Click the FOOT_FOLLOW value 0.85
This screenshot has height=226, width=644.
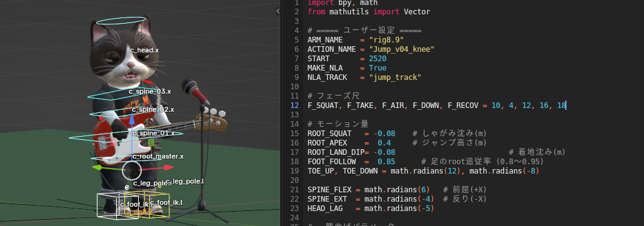[386, 162]
